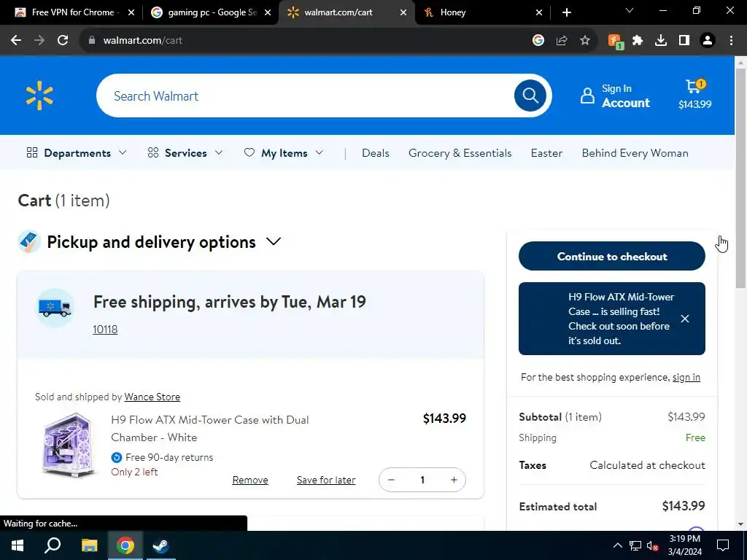The image size is (747, 560).
Task: Click the share page icon
Action: pos(562,41)
